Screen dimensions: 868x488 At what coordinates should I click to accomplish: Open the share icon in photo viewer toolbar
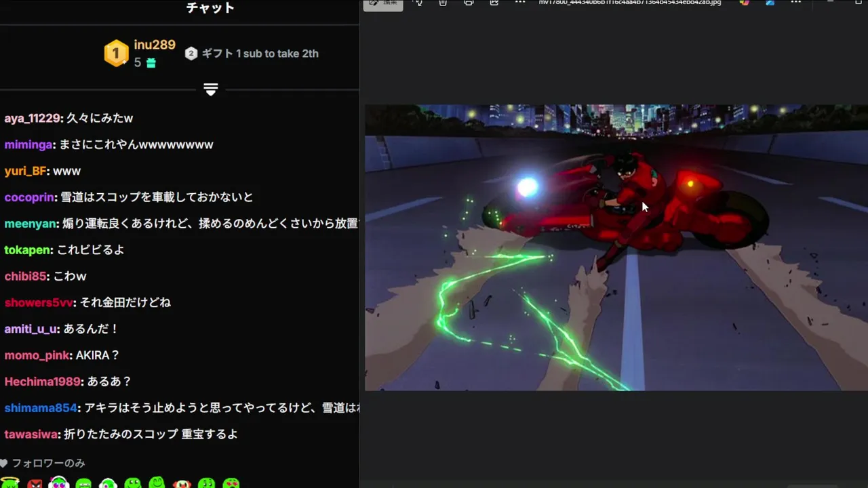pyautogui.click(x=494, y=3)
